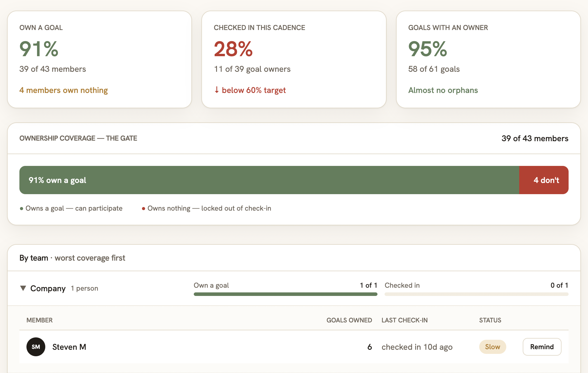Click the 'Own a goal' progress bar for Company
This screenshot has height=373, width=588.
coord(285,294)
